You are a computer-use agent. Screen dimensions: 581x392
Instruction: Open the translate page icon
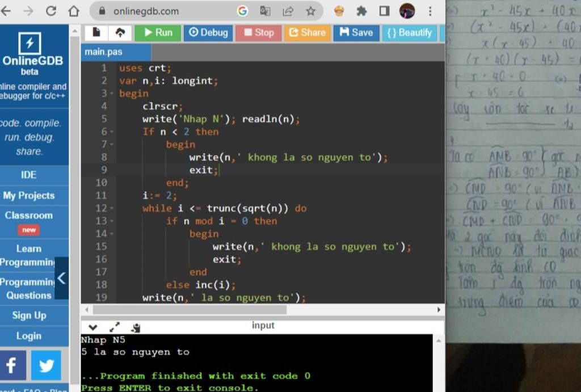click(x=265, y=11)
